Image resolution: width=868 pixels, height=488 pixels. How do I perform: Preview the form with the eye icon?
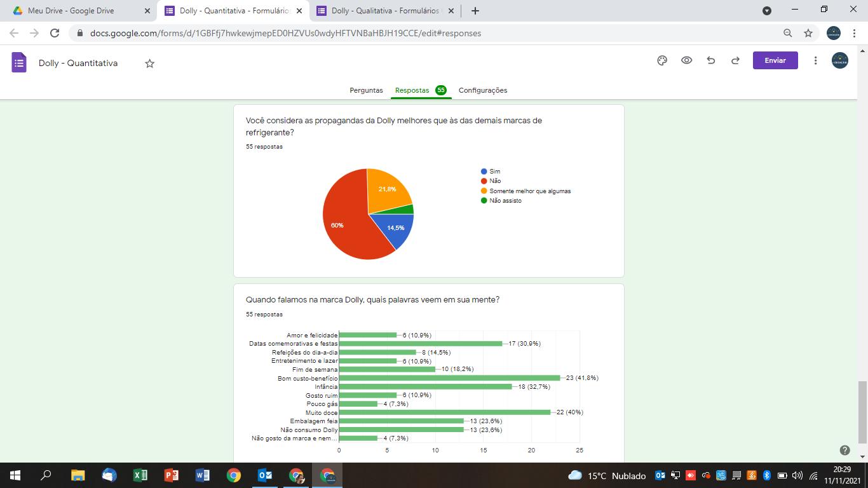[687, 60]
